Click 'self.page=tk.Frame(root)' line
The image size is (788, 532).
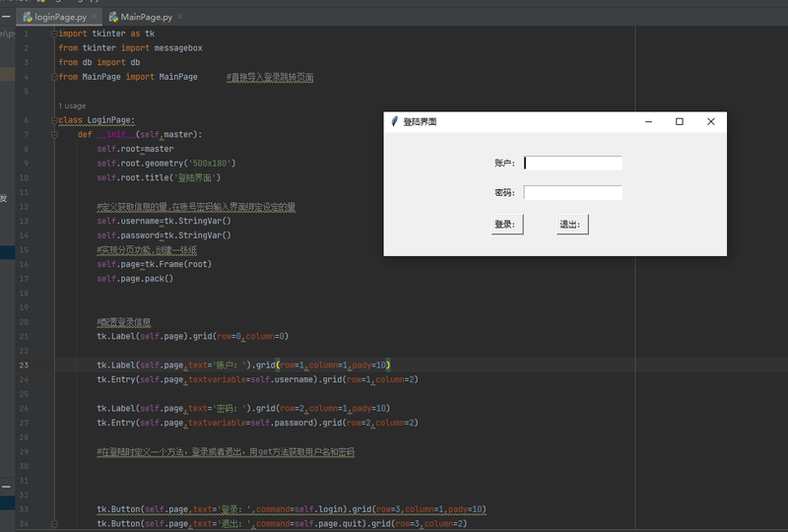155,264
